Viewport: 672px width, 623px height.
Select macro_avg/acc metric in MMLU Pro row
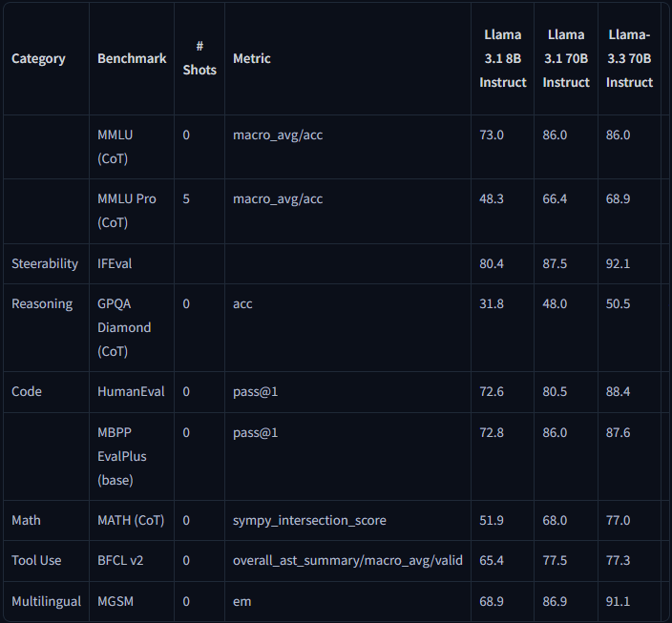[x=278, y=198]
